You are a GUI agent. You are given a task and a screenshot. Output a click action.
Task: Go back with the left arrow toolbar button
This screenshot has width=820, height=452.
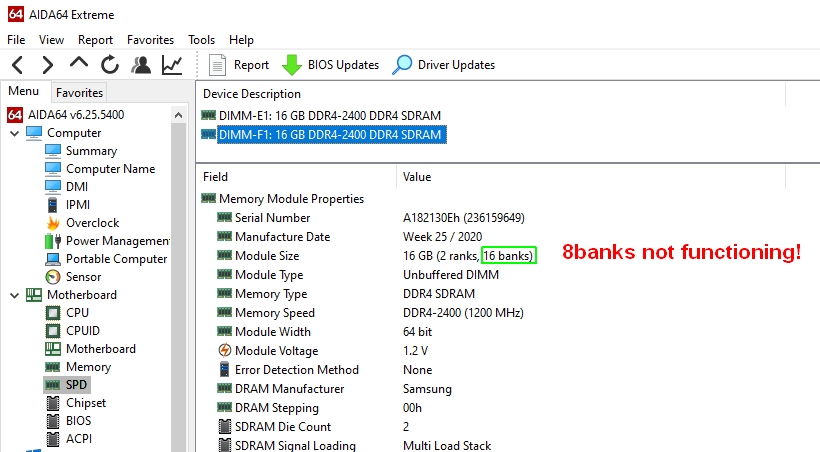pyautogui.click(x=18, y=65)
